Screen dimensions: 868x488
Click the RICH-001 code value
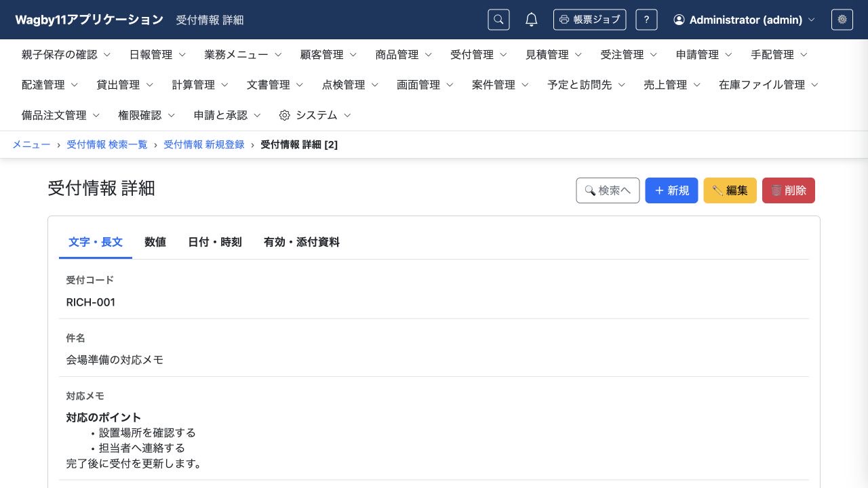click(x=91, y=302)
